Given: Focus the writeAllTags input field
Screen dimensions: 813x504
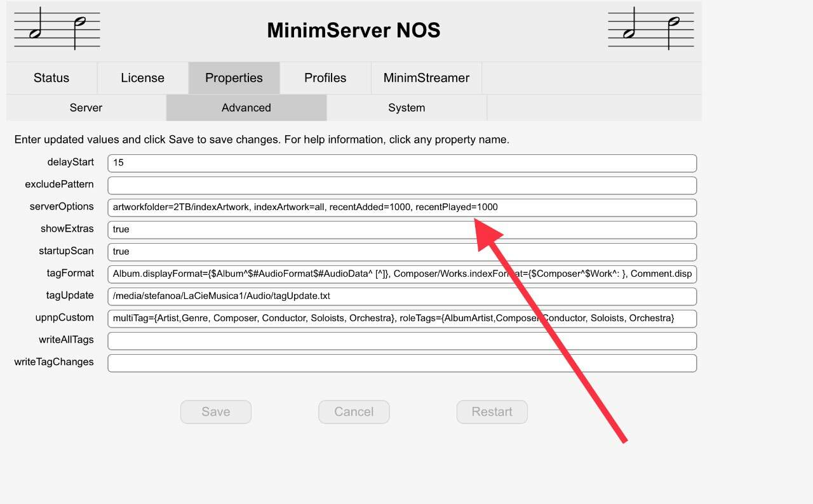Looking at the screenshot, I should [402, 341].
